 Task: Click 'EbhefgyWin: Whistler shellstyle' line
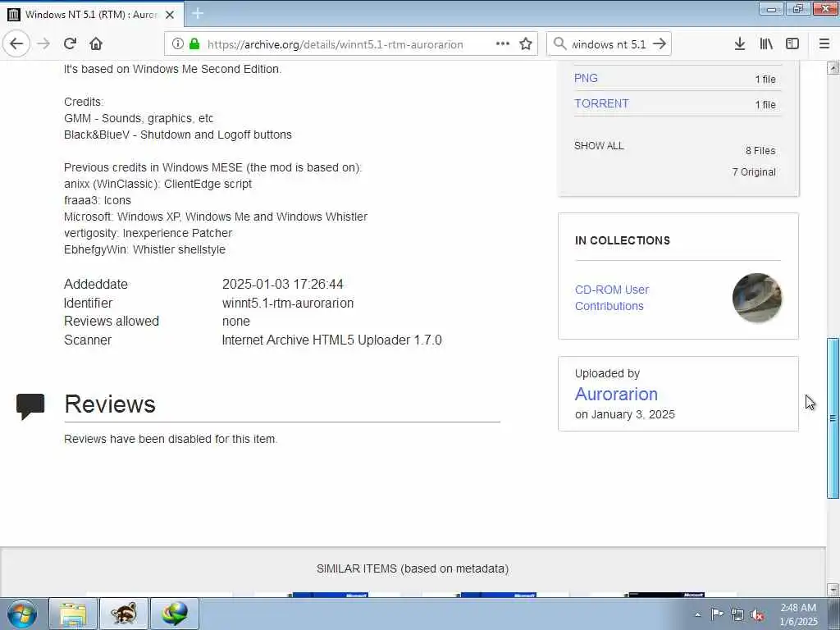144,249
